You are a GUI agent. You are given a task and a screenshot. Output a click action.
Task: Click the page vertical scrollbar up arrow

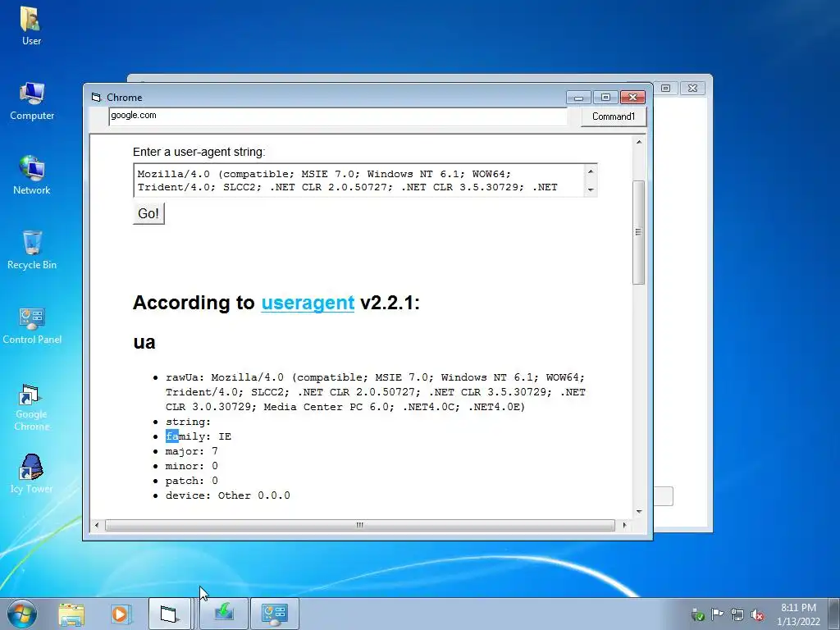638,142
